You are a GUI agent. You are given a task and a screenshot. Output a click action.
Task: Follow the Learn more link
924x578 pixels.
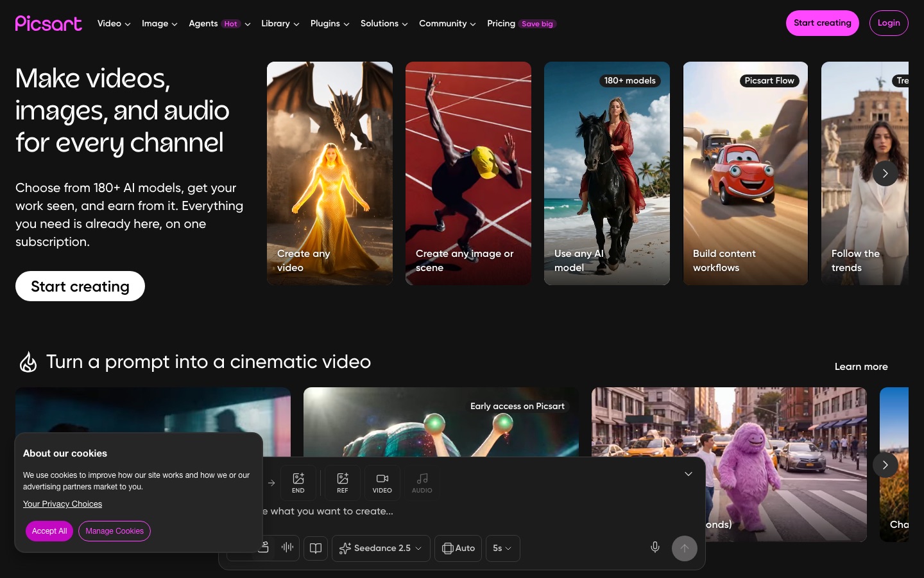(861, 367)
